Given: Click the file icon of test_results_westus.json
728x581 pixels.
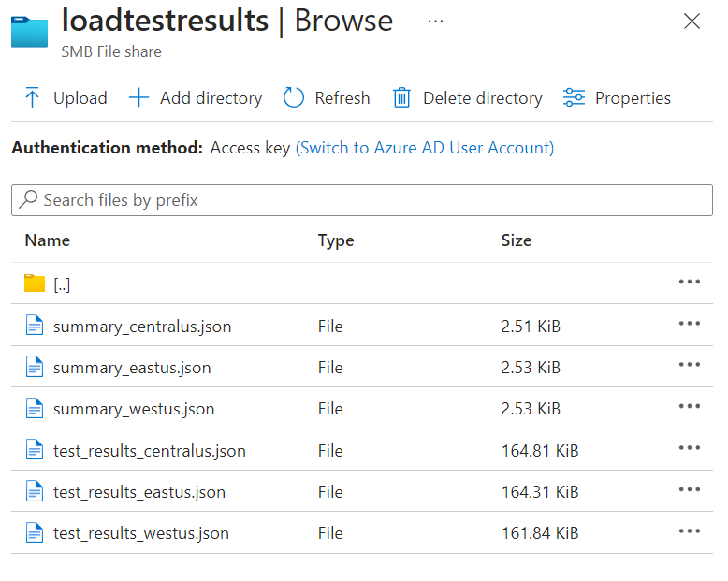Looking at the screenshot, I should click(x=35, y=532).
